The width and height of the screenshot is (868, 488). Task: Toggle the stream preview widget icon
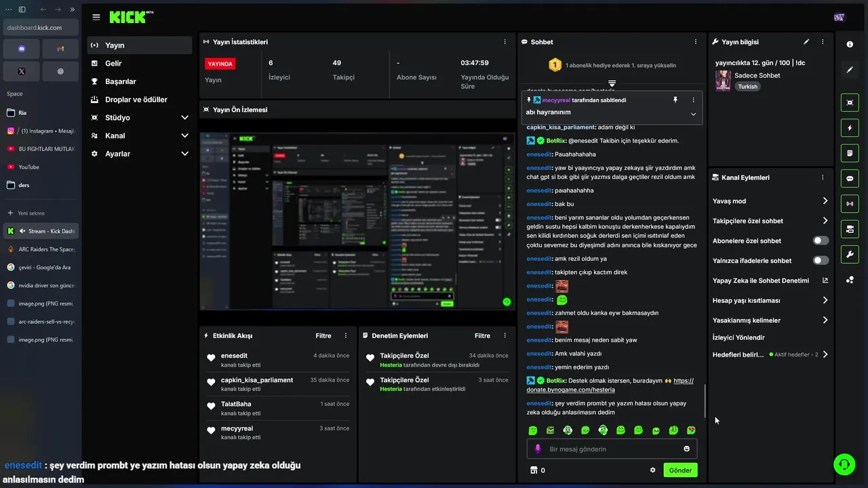click(850, 102)
